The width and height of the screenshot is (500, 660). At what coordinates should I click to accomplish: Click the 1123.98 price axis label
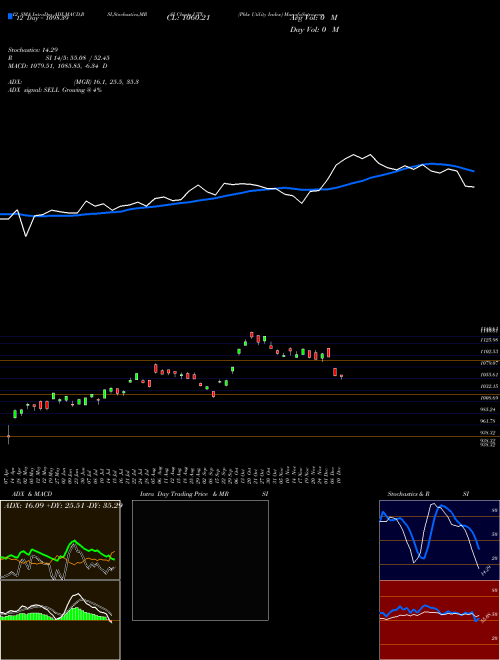[491, 340]
